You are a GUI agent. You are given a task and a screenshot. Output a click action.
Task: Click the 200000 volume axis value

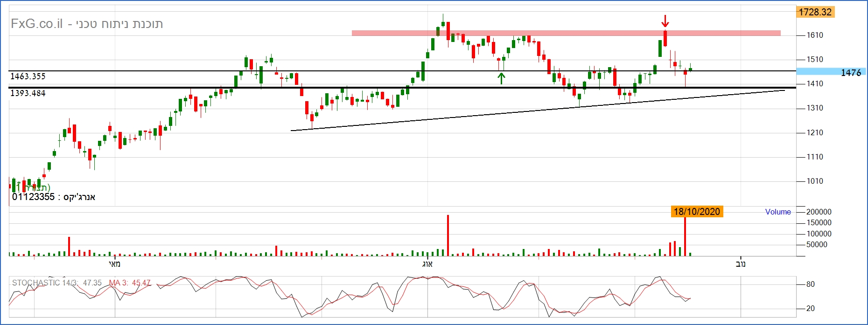[x=819, y=212]
